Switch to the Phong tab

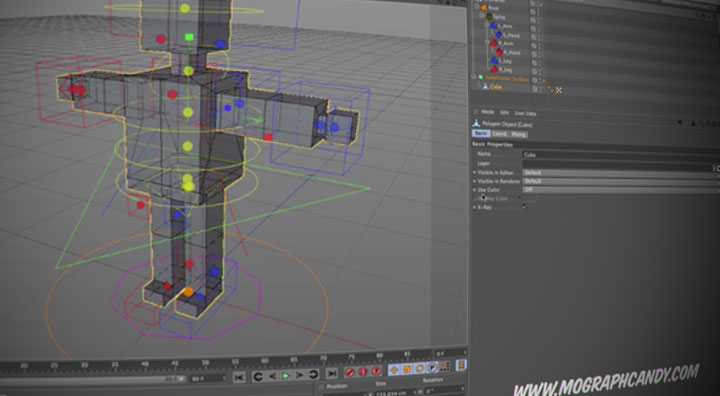click(519, 135)
